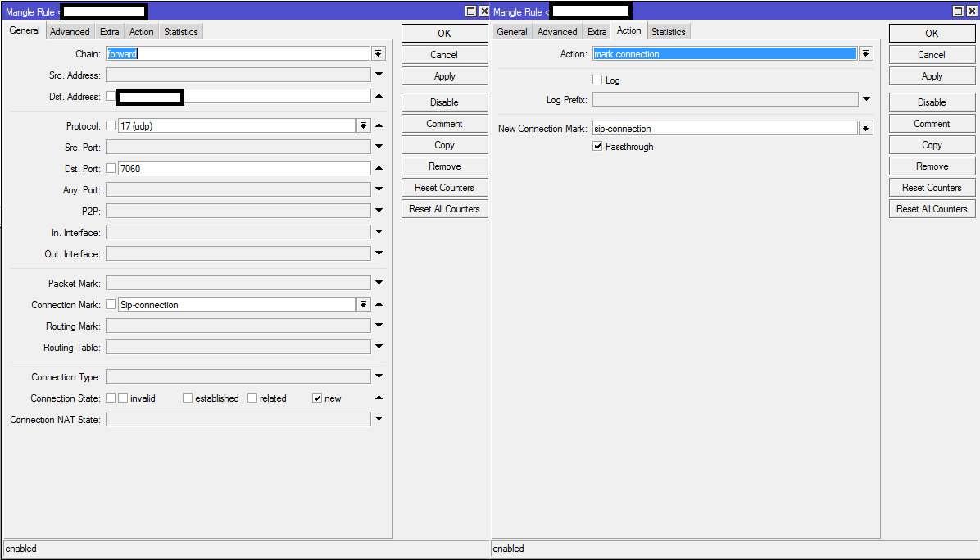Click the Chain field showing forward
980x560 pixels.
point(238,54)
